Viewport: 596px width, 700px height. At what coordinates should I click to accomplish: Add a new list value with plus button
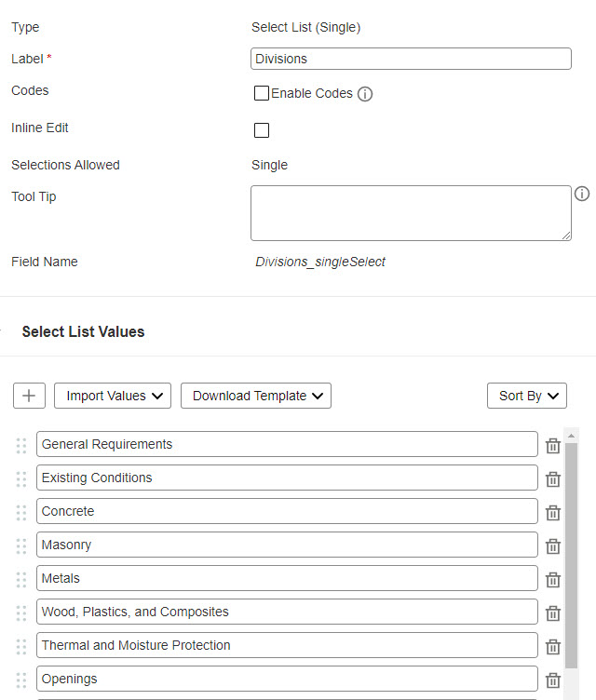click(29, 396)
